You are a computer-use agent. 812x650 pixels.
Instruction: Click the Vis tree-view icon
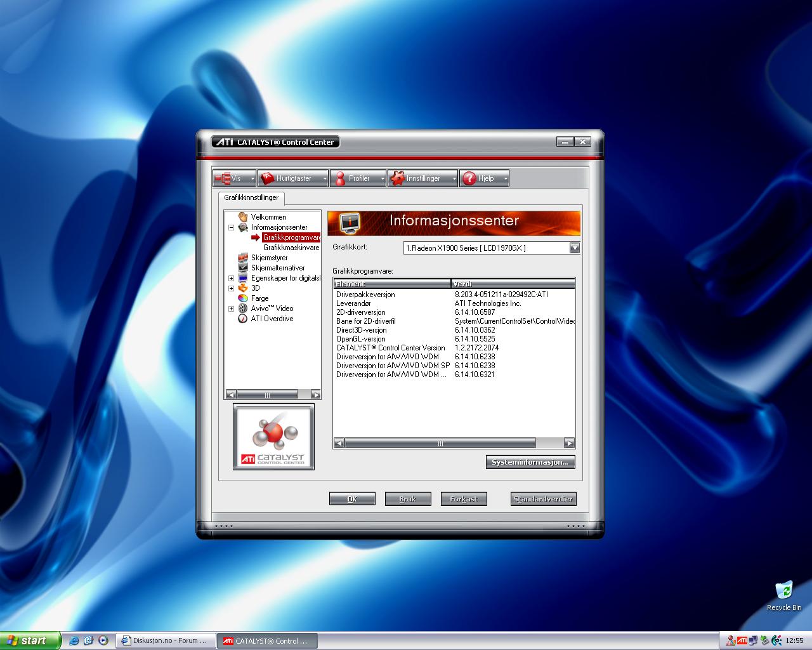pyautogui.click(x=223, y=178)
